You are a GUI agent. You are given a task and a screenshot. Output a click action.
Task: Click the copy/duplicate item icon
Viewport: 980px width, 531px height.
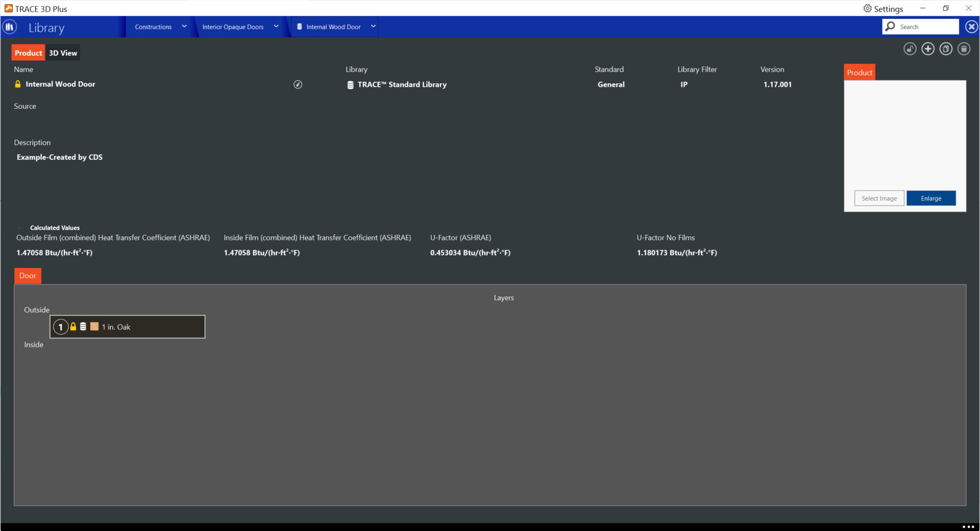pos(945,49)
